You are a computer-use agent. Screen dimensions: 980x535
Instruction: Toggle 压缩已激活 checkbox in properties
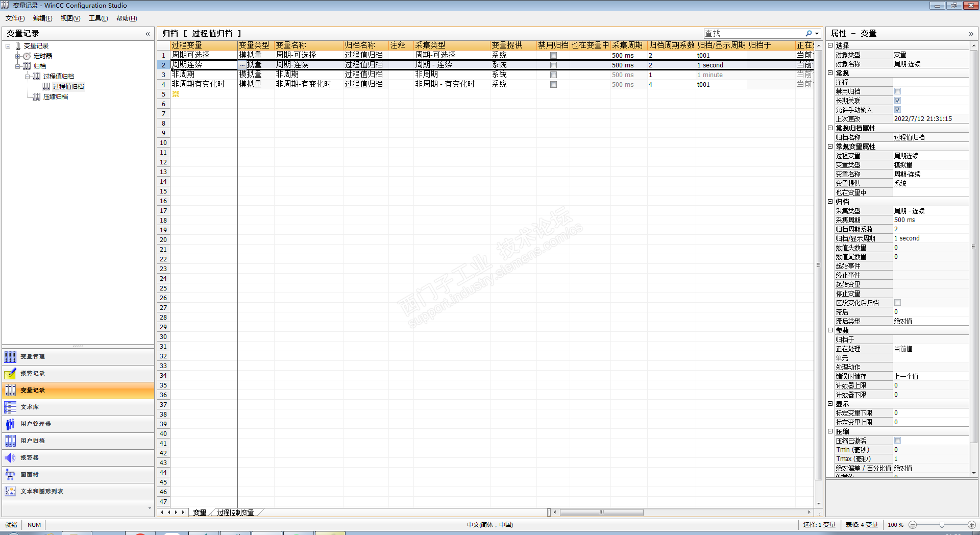[x=897, y=441]
